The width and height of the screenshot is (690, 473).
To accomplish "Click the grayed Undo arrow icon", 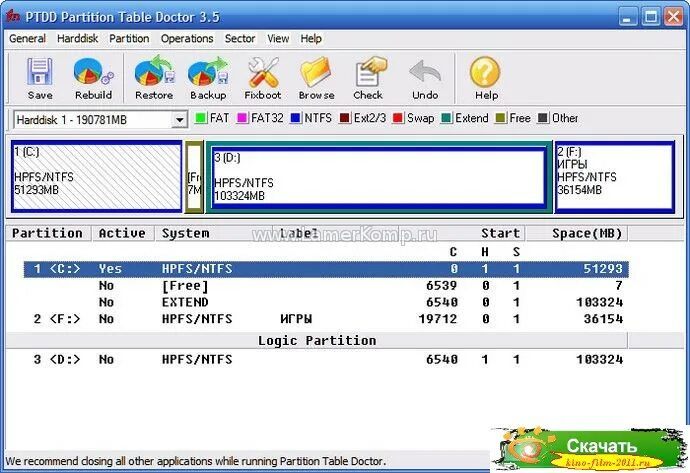I will click(x=425, y=78).
